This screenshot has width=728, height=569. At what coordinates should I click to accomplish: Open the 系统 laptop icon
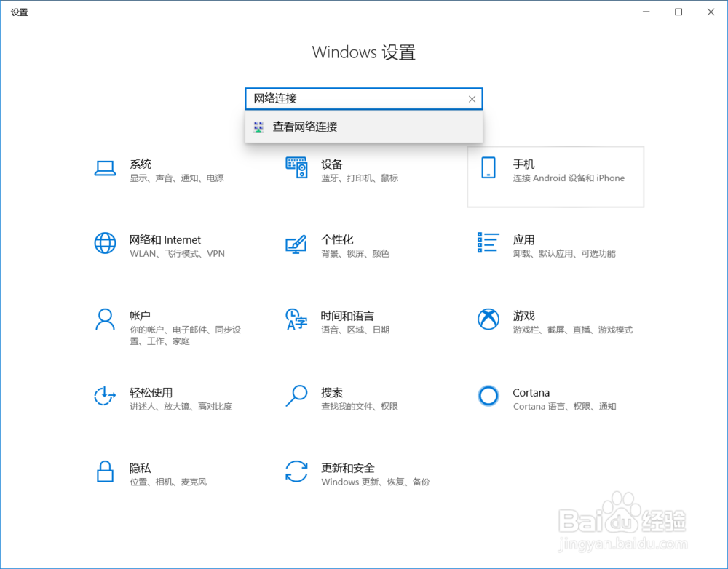click(106, 168)
